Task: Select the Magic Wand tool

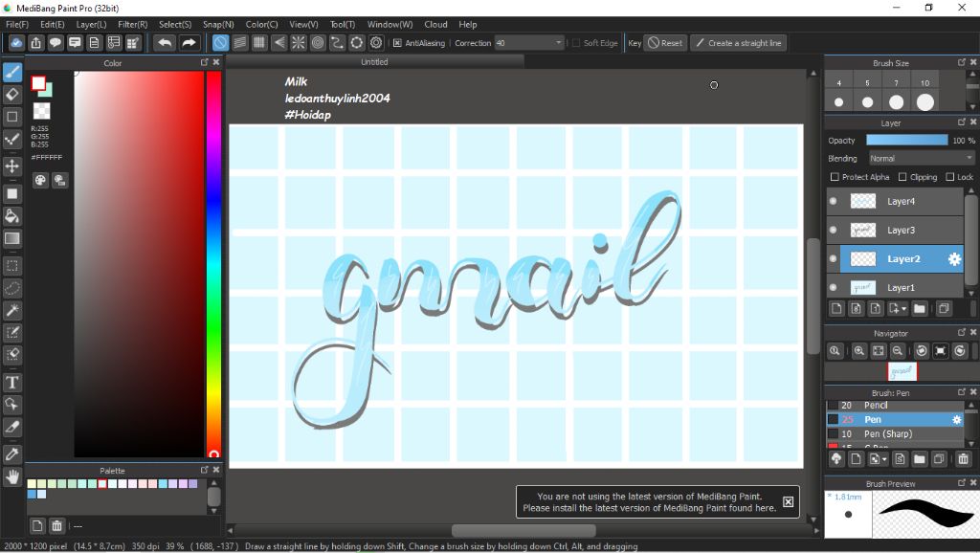Action: [x=11, y=310]
